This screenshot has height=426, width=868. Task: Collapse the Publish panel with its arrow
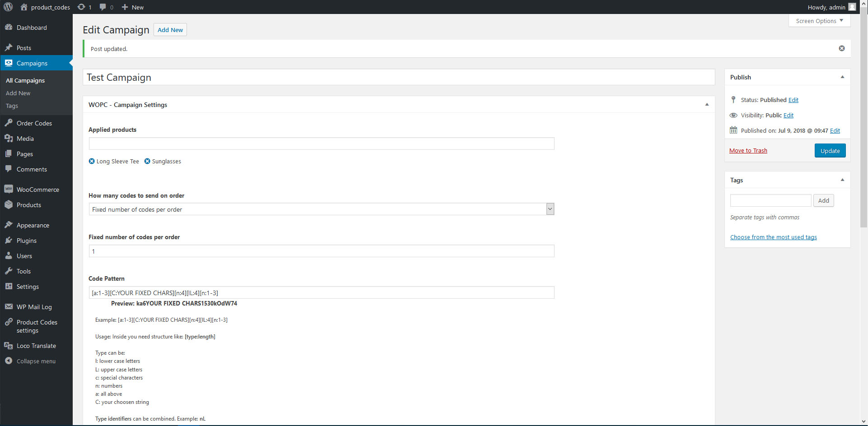pos(842,77)
